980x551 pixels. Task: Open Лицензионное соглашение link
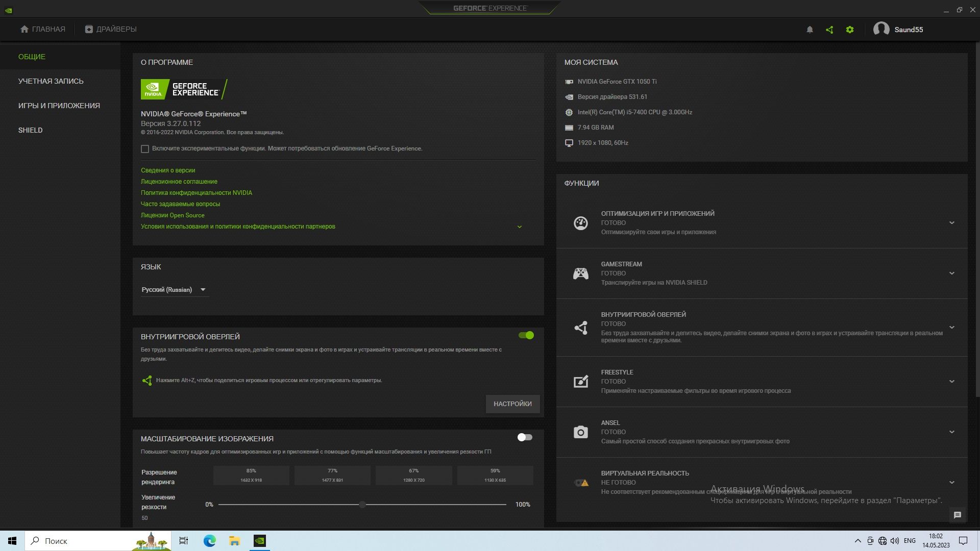[179, 182]
